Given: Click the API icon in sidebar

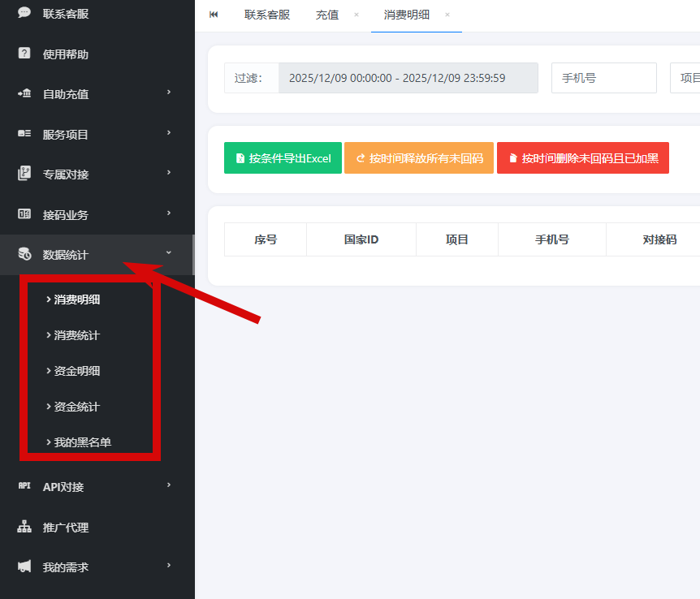Looking at the screenshot, I should pyautogui.click(x=24, y=485).
